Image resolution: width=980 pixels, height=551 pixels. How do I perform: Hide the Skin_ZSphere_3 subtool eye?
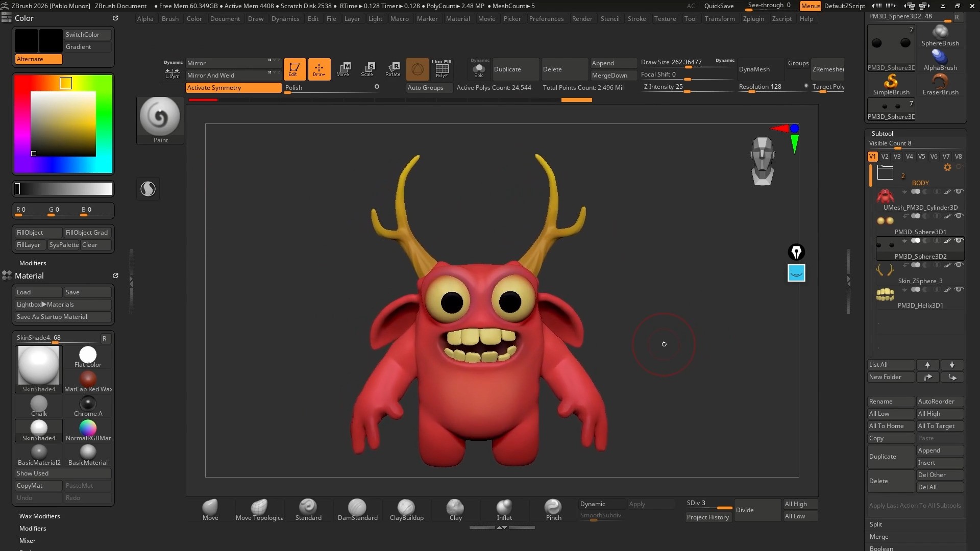pos(959,265)
